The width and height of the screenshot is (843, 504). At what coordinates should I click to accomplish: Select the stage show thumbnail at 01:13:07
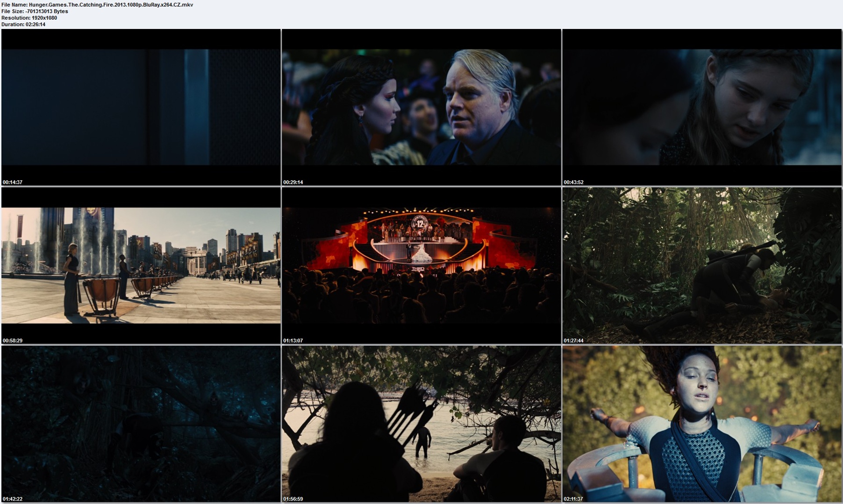[x=421, y=265]
